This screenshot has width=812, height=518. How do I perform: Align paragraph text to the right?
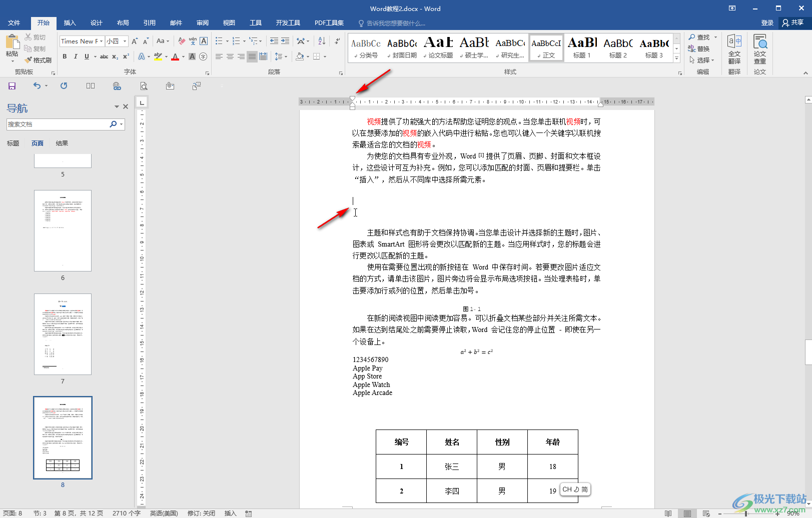241,56
